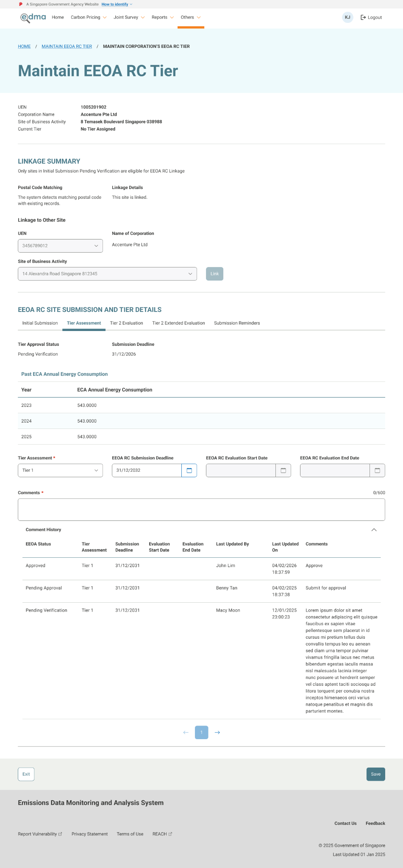Viewport: 403px width, 868px height.
Task: Open MAINTAIN EEOA RC TIER breadcrumb
Action: click(67, 47)
